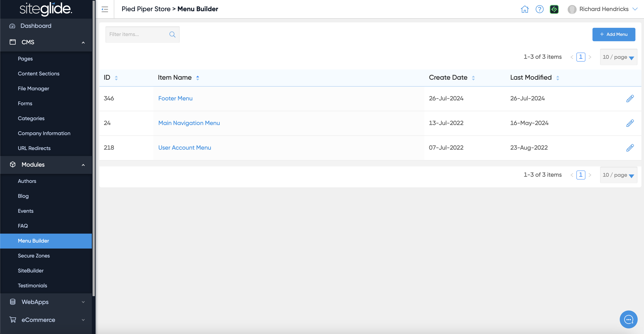Open the Secure Zones menu item

[34, 256]
